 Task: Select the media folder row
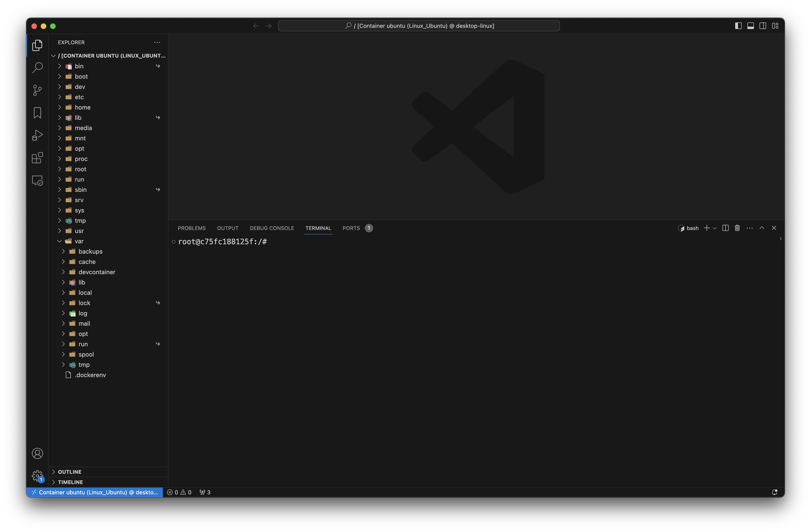[x=108, y=128]
